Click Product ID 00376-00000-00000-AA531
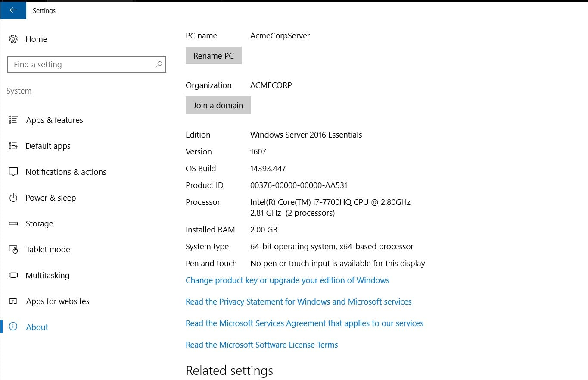Screen dimensions: 588x380 tap(299, 185)
